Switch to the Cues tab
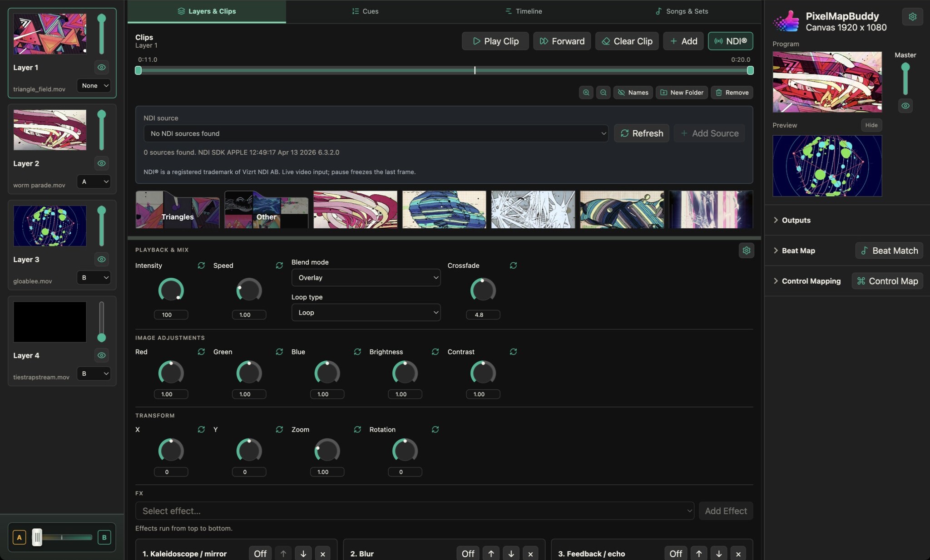Screen dimensions: 930x560 click(x=365, y=11)
